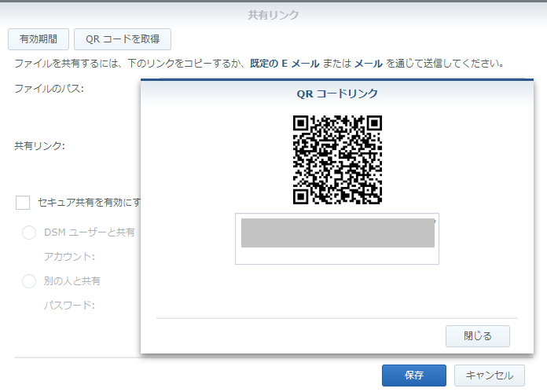Screen dimensions: 547x392
Task: Click the 有効期間 button
Action: [38, 38]
